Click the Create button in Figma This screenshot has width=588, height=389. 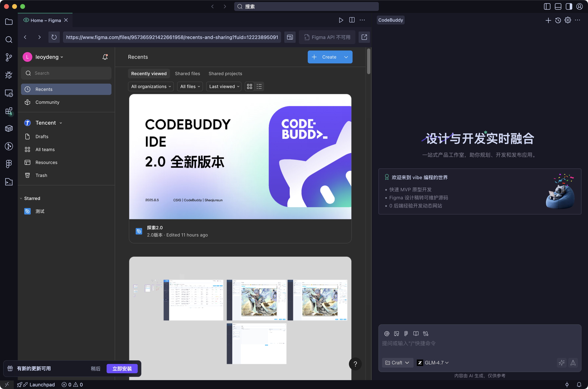click(x=330, y=57)
